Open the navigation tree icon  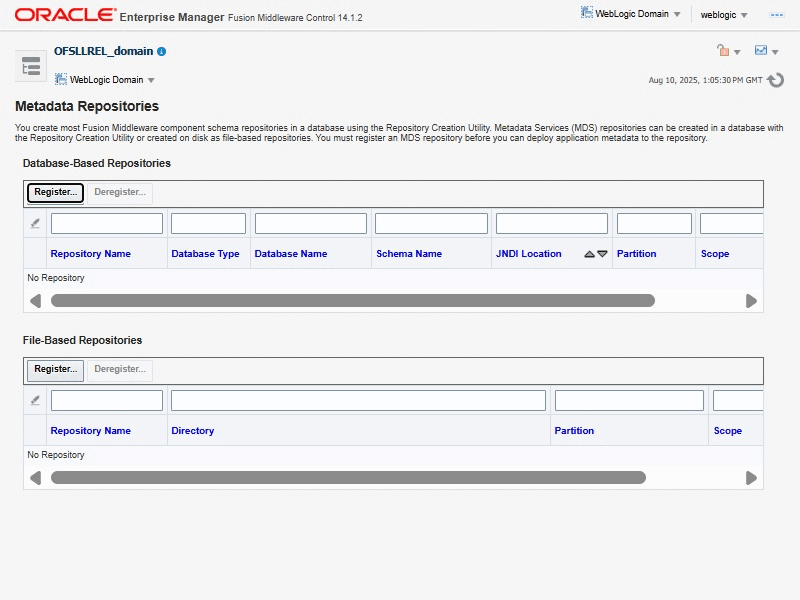point(31,66)
